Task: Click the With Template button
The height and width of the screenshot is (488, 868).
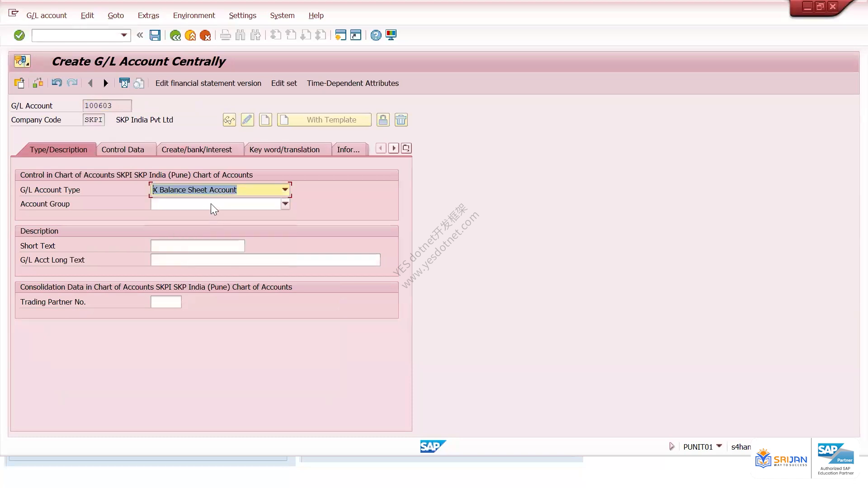Action: click(x=324, y=120)
